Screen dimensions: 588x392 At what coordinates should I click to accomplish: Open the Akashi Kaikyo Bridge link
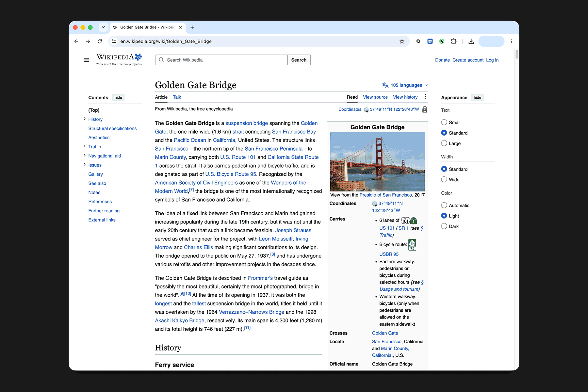(180, 320)
